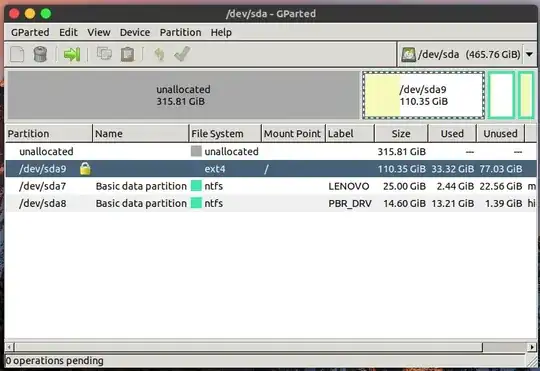
Task: Click the 110.35 GiB size cell
Action: click(402, 169)
